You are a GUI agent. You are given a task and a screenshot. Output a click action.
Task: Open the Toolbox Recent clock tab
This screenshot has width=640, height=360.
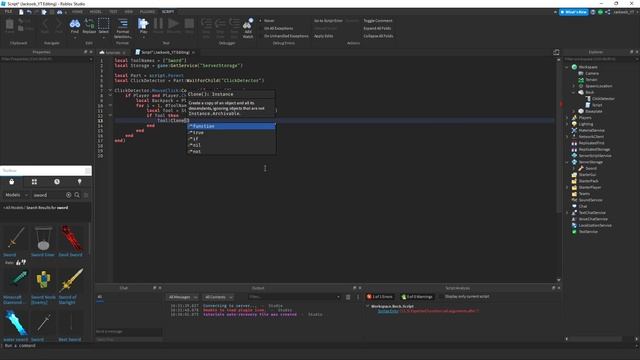coord(57,182)
